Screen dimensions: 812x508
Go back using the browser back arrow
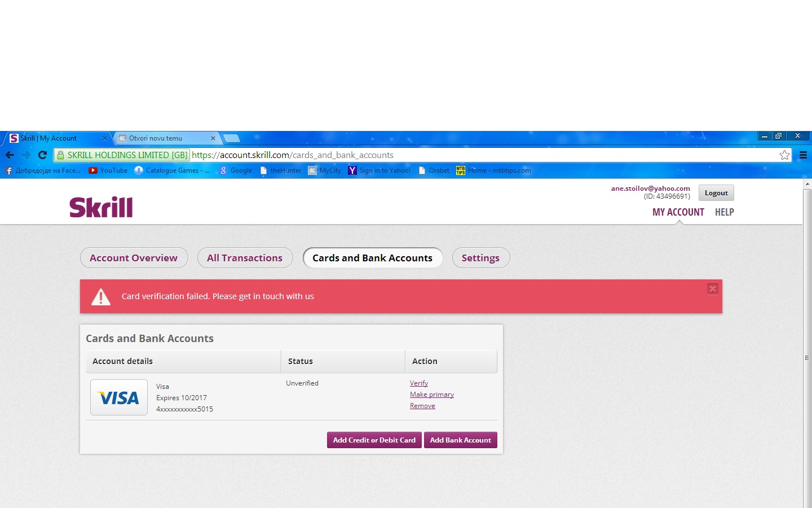pos(10,155)
